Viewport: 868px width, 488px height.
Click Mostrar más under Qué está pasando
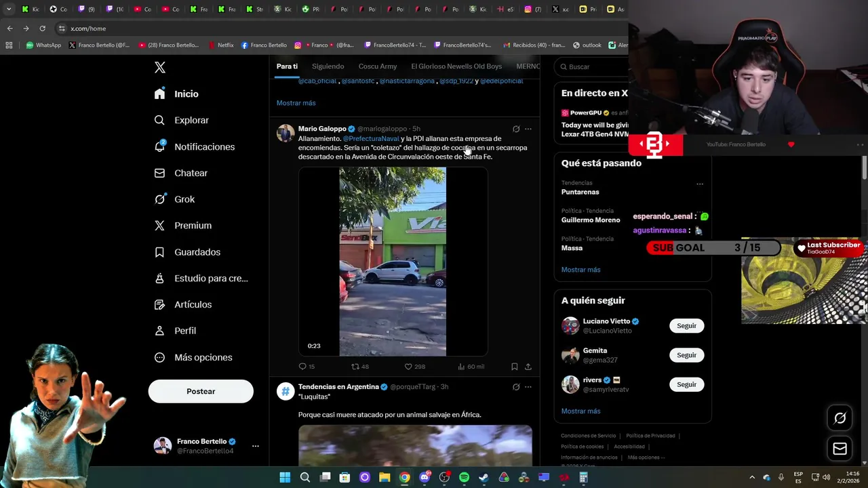point(580,270)
